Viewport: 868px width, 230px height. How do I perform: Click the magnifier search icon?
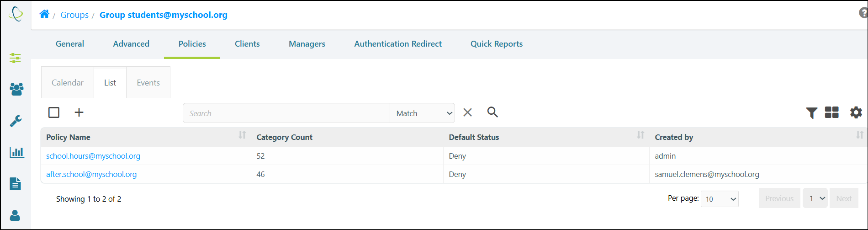click(x=492, y=112)
